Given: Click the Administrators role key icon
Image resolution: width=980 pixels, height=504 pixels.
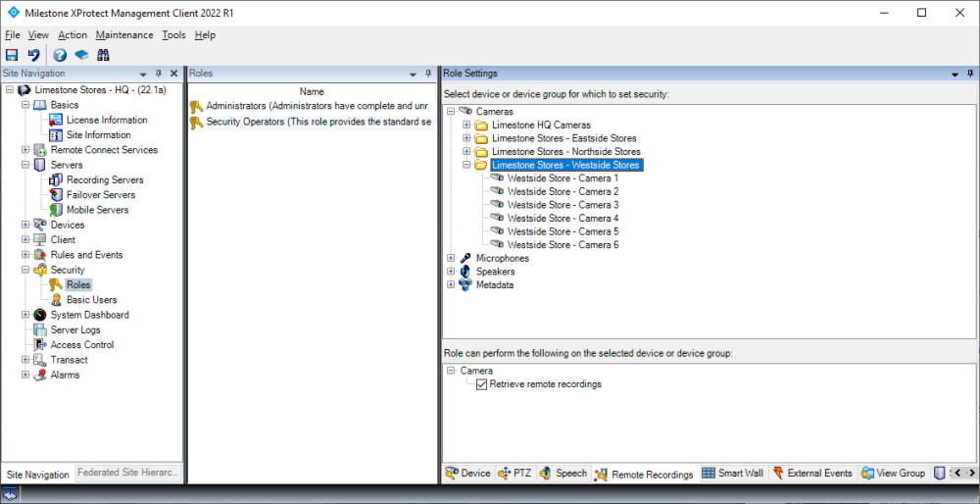Looking at the screenshot, I should (x=197, y=106).
